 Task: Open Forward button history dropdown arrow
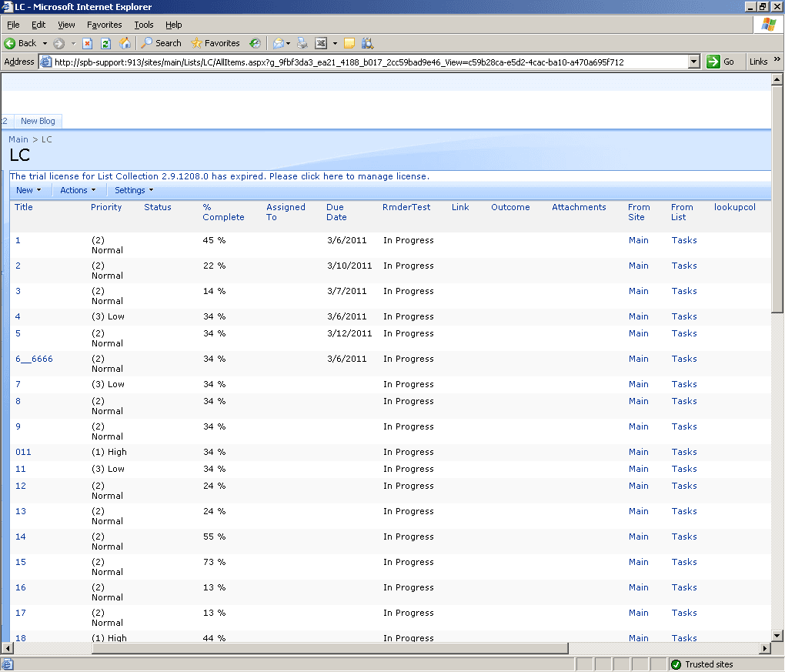pos(73,44)
